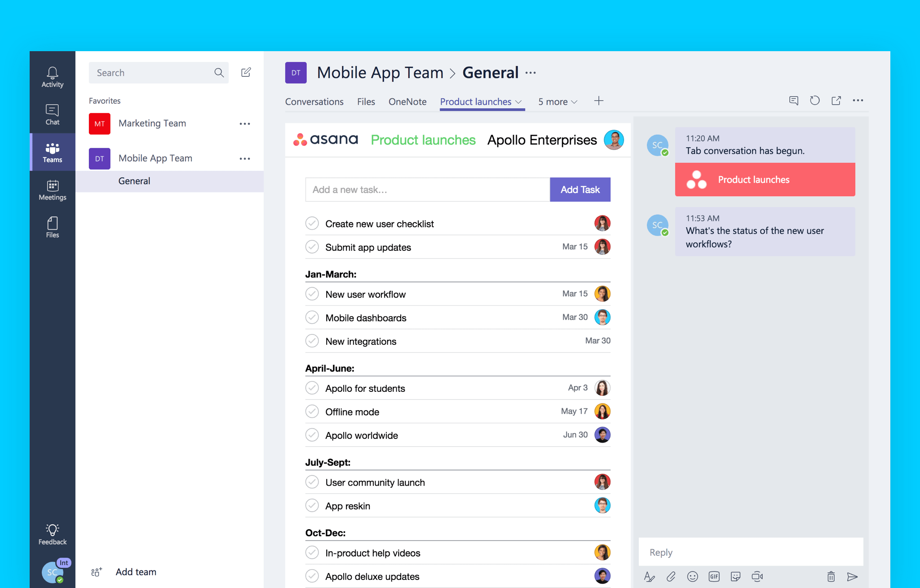The height and width of the screenshot is (588, 920).
Task: Open the sticker picker
Action: [736, 576]
